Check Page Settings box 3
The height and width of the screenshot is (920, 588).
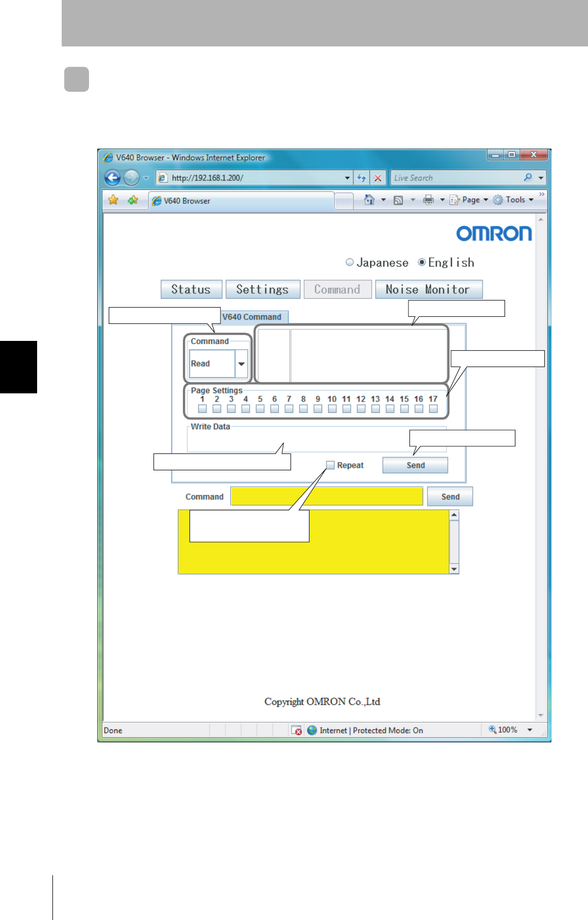231,409
